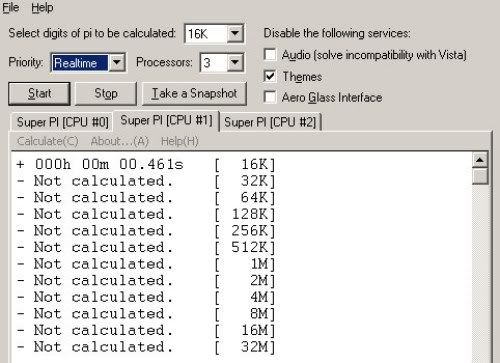
Task: Select the 000h 00m 00.461s 16K result
Action: 146,164
